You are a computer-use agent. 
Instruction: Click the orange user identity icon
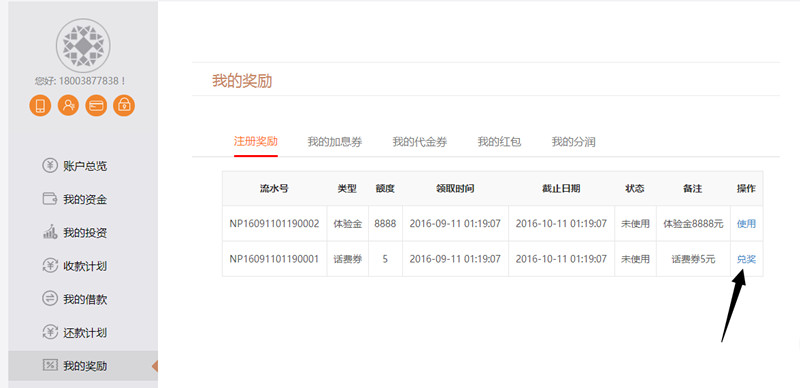tap(68, 106)
